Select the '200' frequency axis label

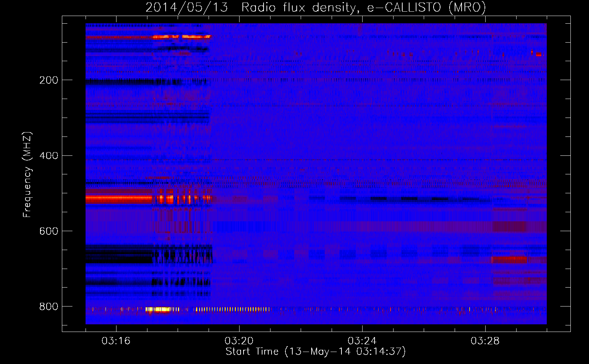[x=49, y=80]
